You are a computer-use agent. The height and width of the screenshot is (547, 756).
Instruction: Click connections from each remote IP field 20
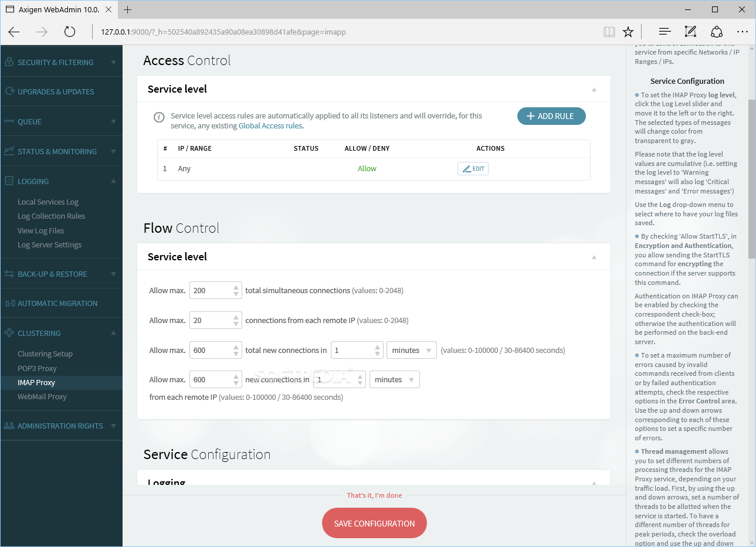[215, 320]
